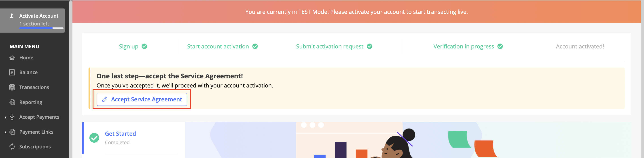Expand the Payment Links submenu arrow
Image resolution: width=644 pixels, height=158 pixels.
6,132
